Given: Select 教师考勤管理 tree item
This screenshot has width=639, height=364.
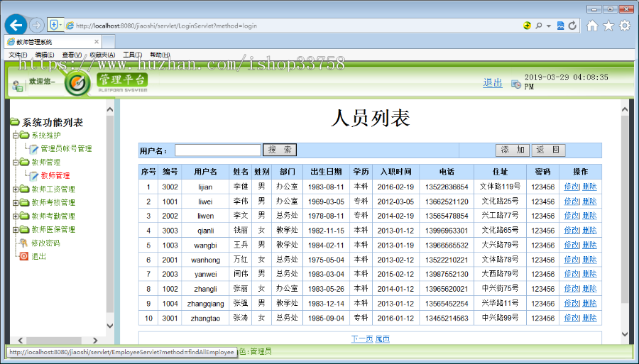Looking at the screenshot, I should coord(53,216).
